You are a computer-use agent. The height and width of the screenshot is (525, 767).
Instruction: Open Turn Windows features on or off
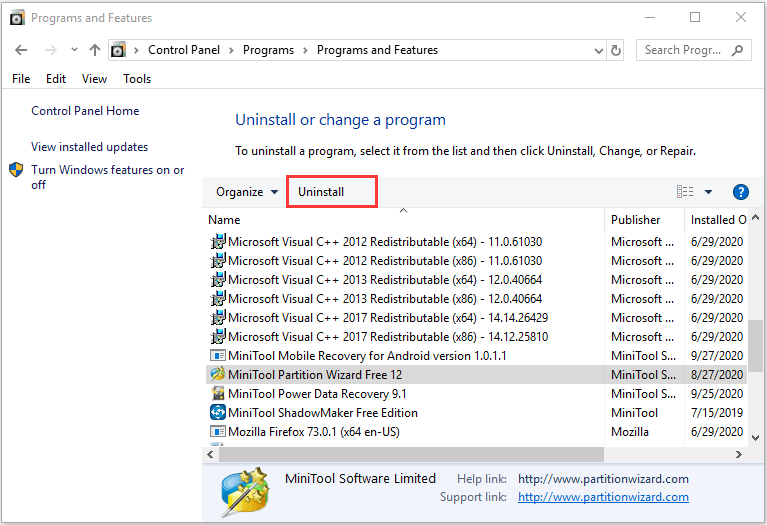click(108, 177)
